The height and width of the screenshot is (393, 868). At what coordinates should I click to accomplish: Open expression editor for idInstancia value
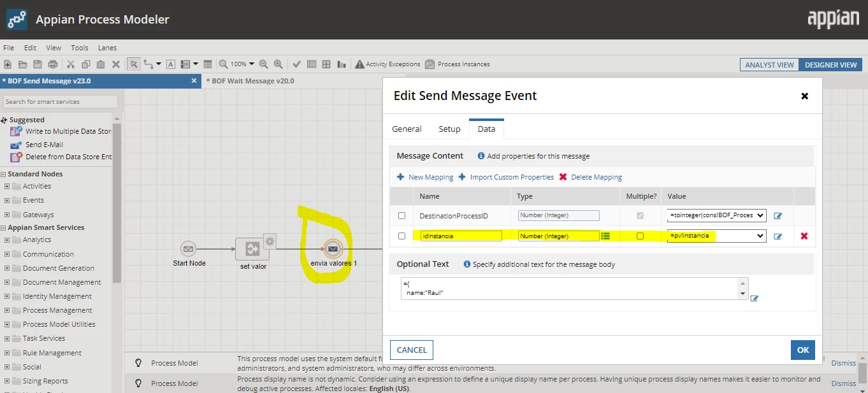[778, 236]
